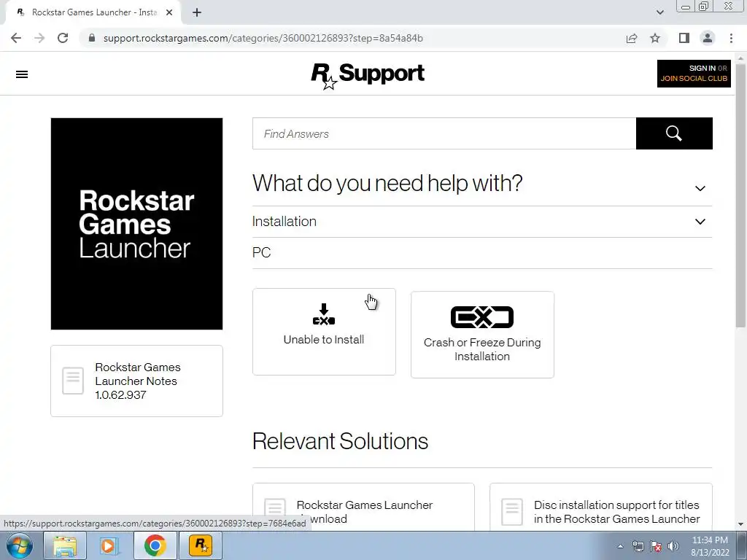Screen dimensions: 747x560
Task: Click the padlock site info icon
Action: (x=92, y=38)
